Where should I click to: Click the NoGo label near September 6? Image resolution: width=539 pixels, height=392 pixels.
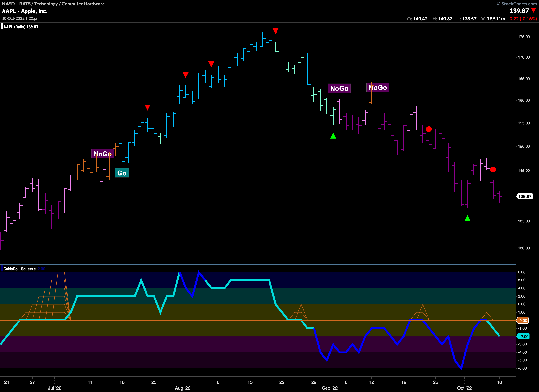point(339,88)
